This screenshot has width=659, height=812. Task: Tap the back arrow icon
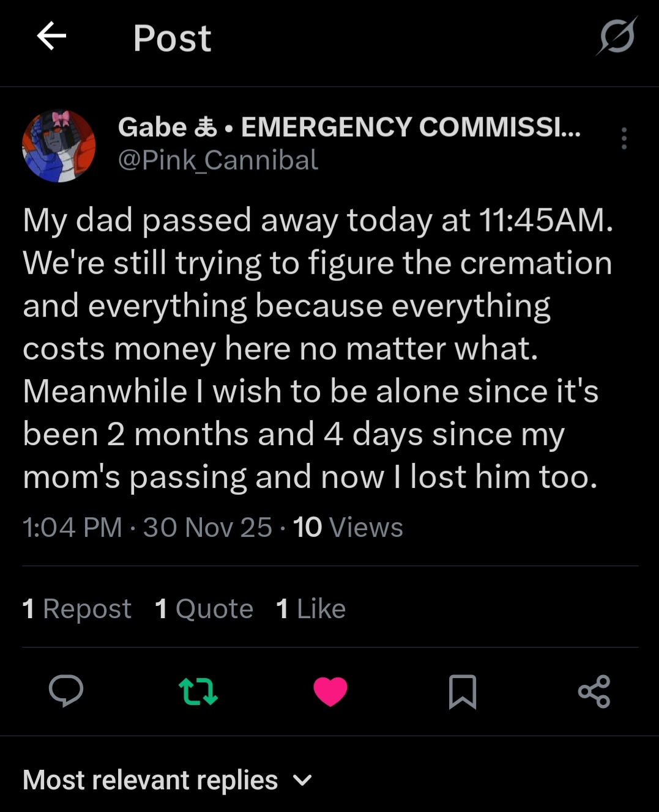(x=51, y=37)
